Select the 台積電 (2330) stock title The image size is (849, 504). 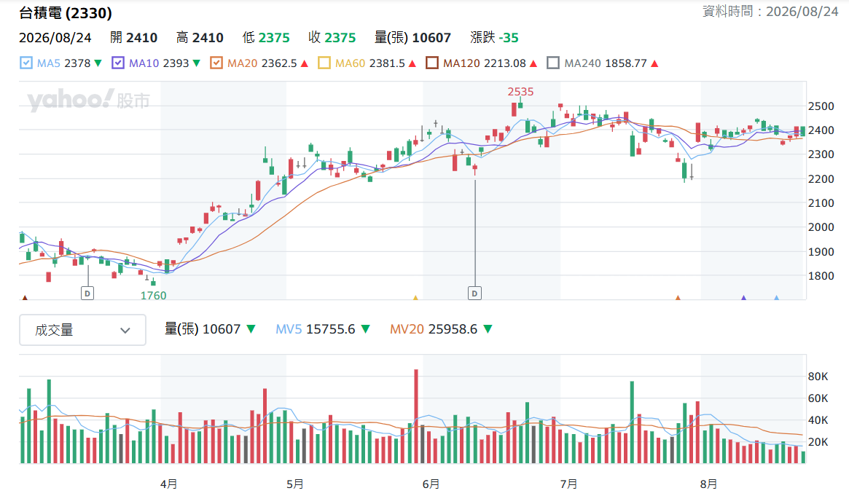coord(66,12)
